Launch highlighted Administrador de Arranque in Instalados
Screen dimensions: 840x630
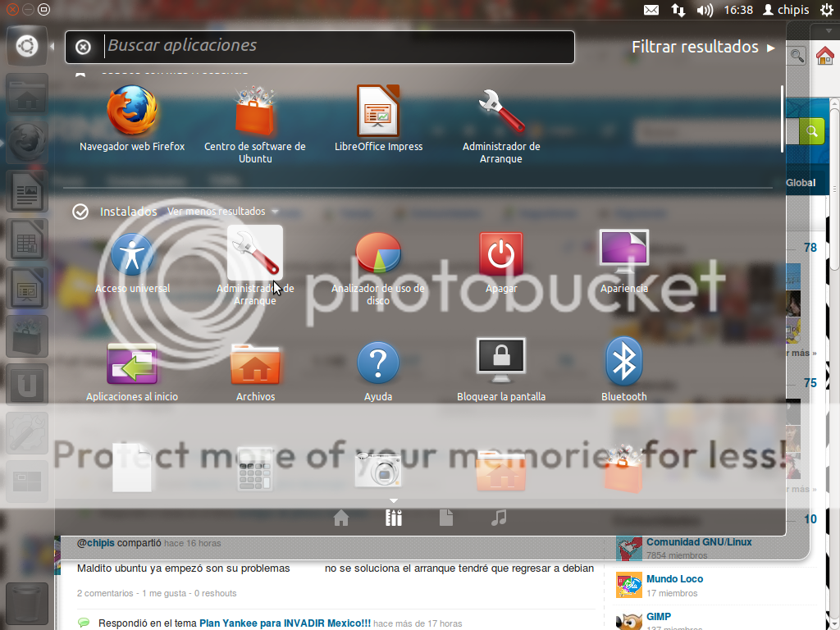coord(255,266)
